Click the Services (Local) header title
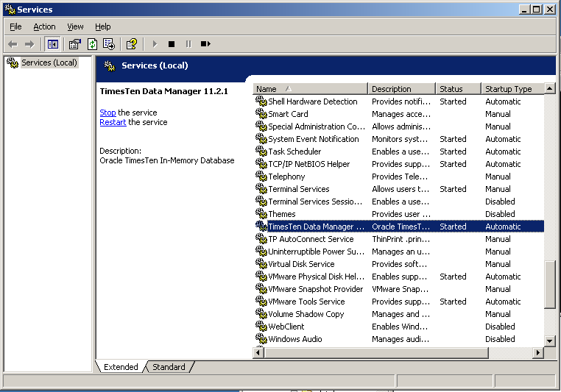 tap(155, 65)
